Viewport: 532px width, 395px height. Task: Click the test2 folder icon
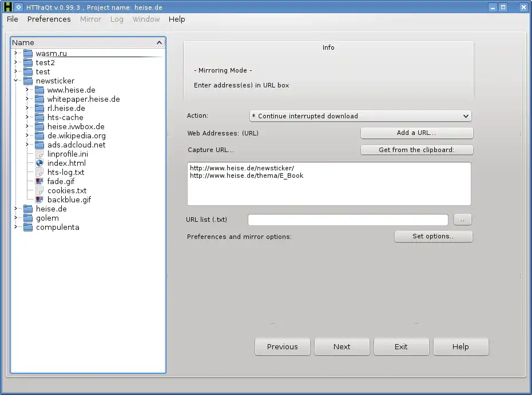pos(28,62)
